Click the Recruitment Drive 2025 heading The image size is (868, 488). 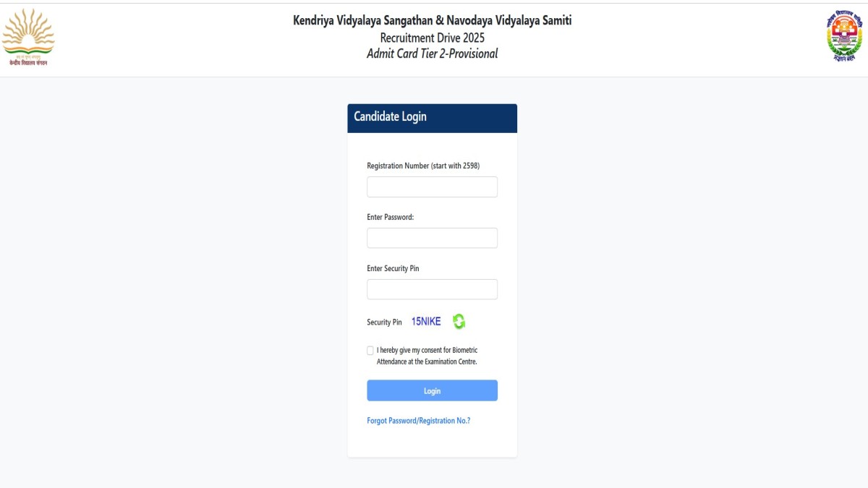coord(433,38)
